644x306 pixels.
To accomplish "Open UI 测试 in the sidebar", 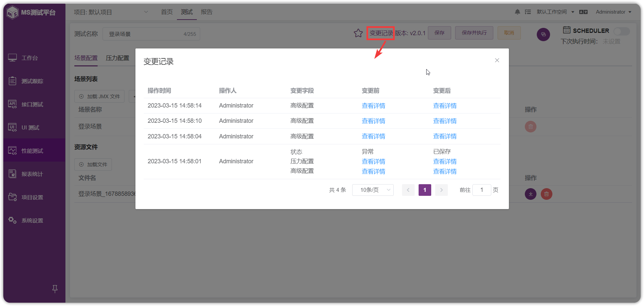I will coord(35,127).
